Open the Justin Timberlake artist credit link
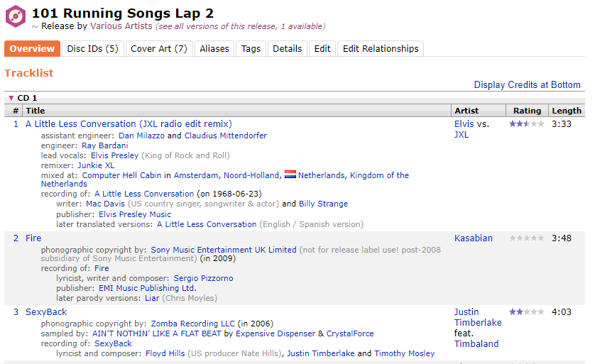The image size is (595, 364). tap(478, 317)
